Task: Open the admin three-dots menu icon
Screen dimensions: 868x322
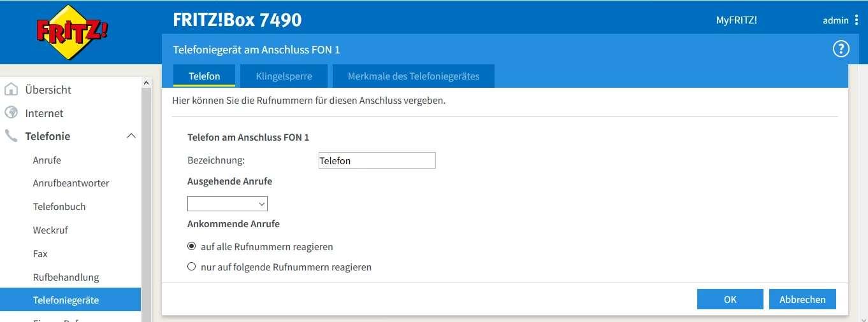Action: pyautogui.click(x=857, y=20)
